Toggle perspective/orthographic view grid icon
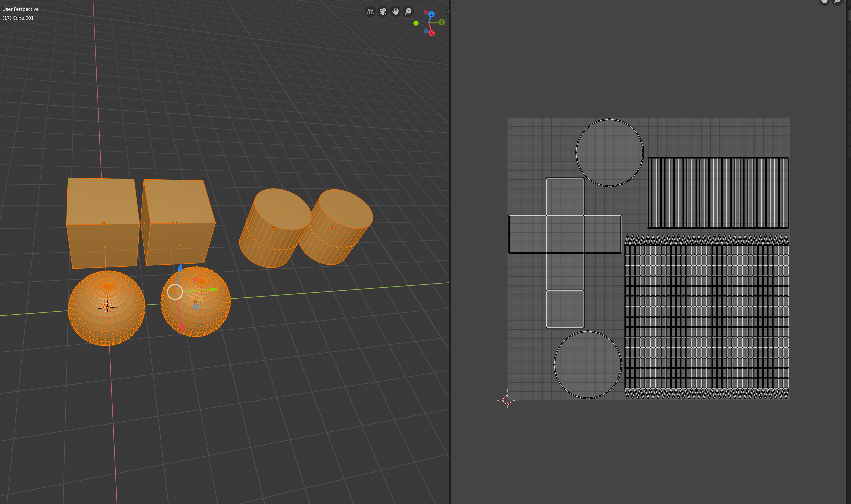Screen dimensions: 851x504 370,12
